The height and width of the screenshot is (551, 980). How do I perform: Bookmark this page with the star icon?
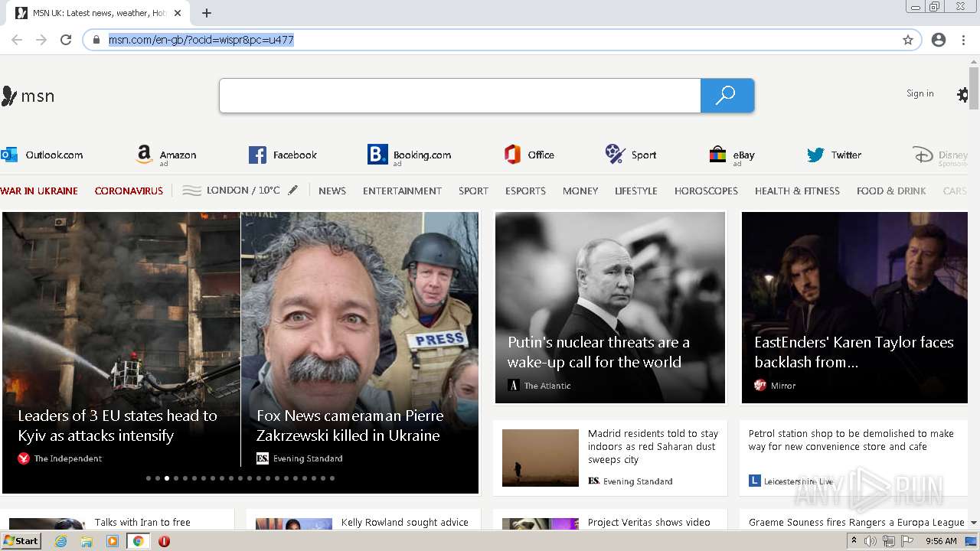908,40
